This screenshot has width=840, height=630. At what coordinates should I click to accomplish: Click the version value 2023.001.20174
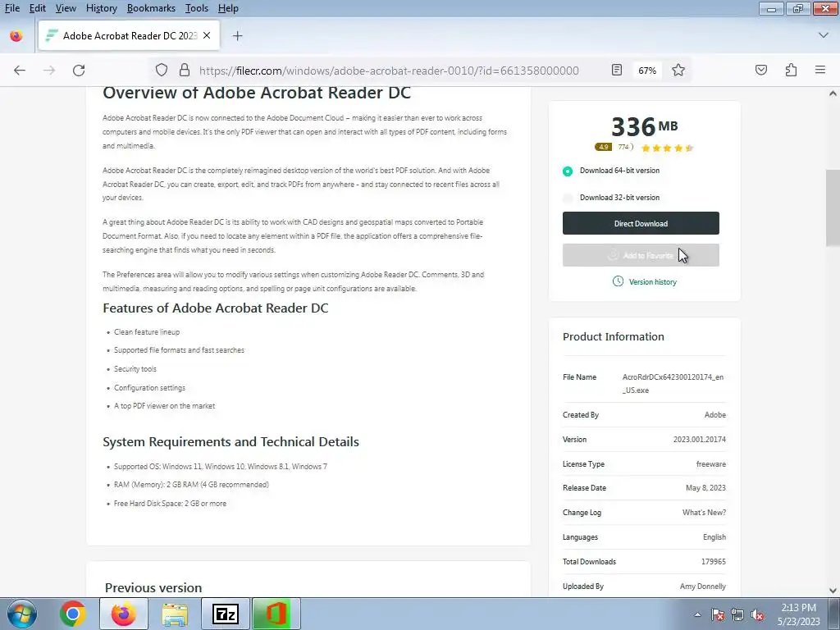[x=699, y=440]
